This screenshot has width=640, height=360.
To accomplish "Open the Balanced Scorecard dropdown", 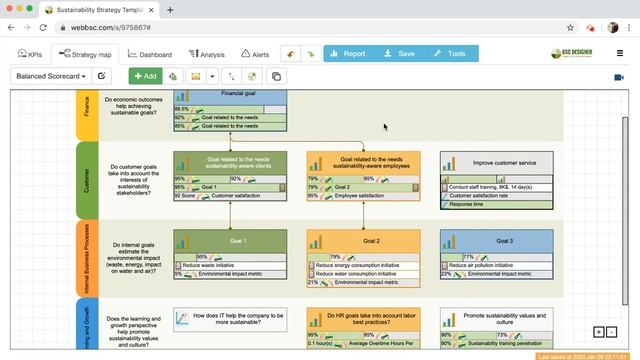I will [51, 76].
